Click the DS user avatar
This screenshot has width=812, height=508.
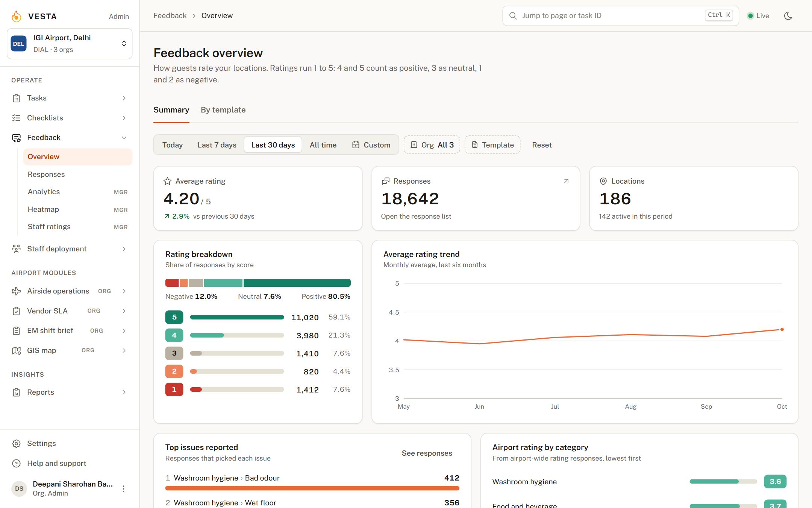19,489
